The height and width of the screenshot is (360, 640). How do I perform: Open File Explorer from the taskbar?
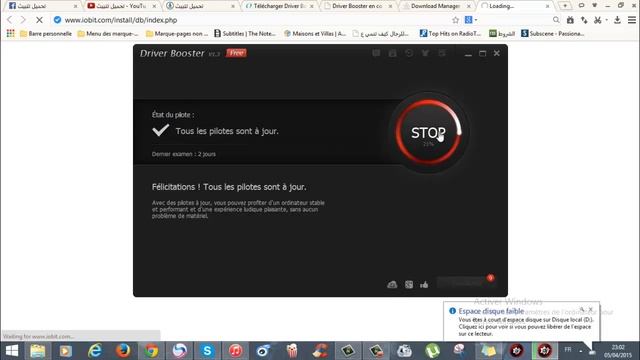pos(38,351)
